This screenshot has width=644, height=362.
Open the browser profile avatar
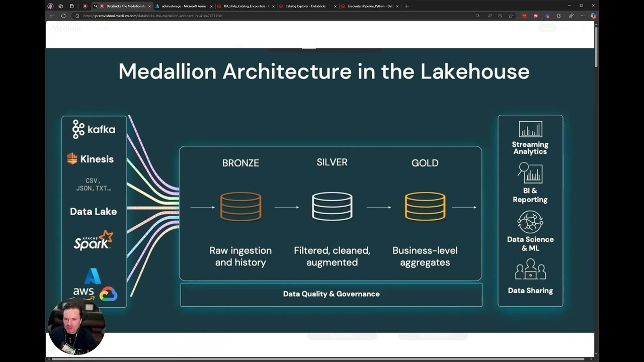click(50, 6)
